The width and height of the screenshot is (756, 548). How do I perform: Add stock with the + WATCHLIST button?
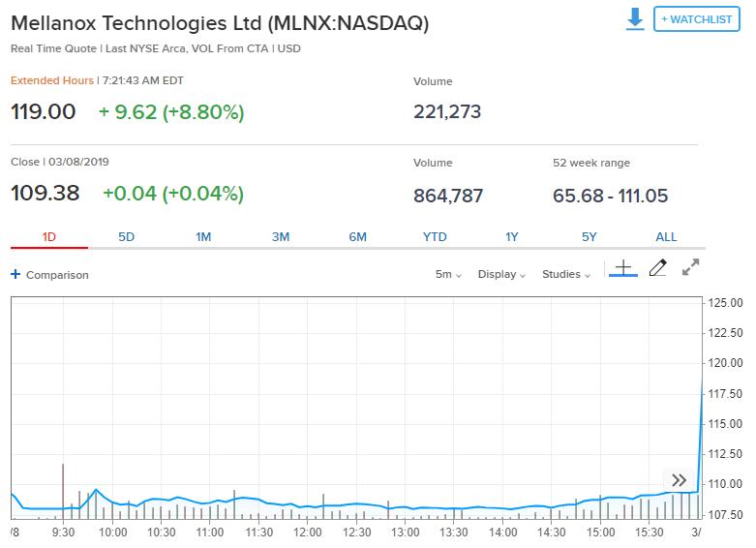(x=696, y=19)
